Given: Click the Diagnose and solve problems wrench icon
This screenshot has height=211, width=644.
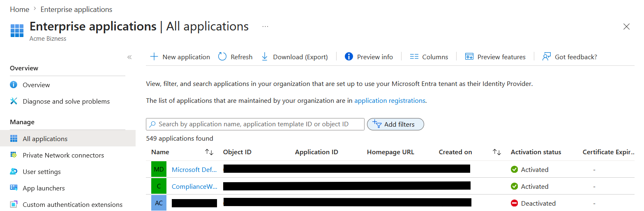Looking at the screenshot, I should point(14,101).
